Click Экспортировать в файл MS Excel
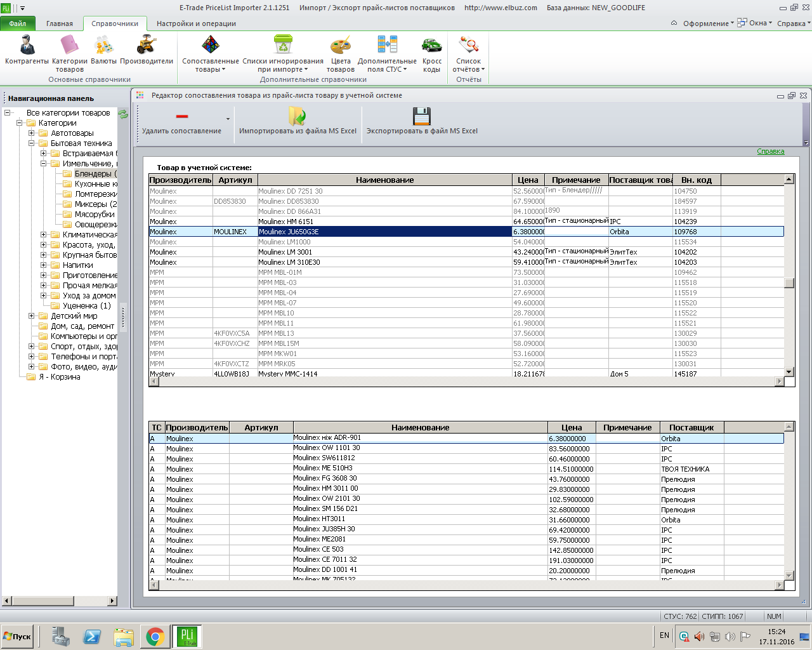This screenshot has height=650, width=812. pyautogui.click(x=422, y=121)
